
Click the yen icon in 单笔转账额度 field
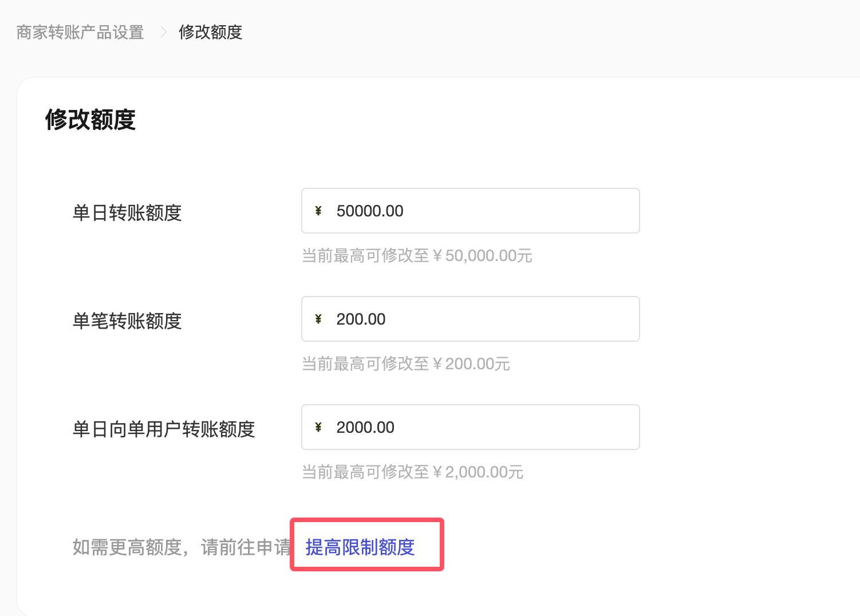[318, 319]
